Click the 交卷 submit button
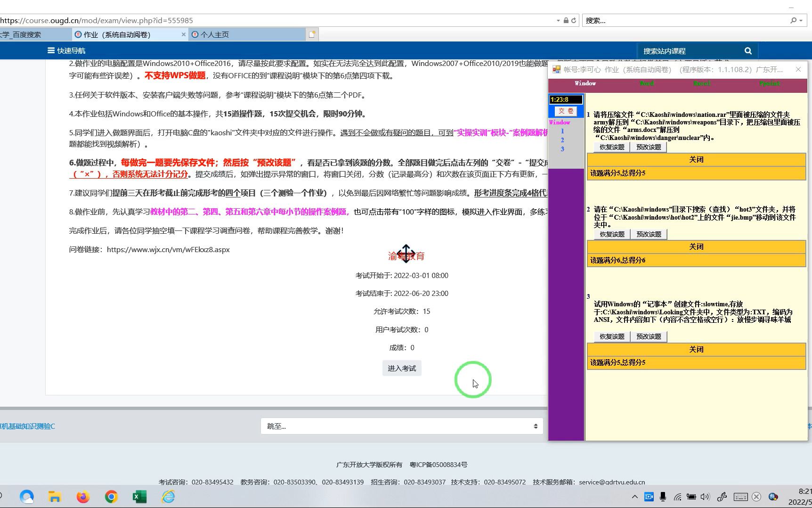 coord(566,111)
